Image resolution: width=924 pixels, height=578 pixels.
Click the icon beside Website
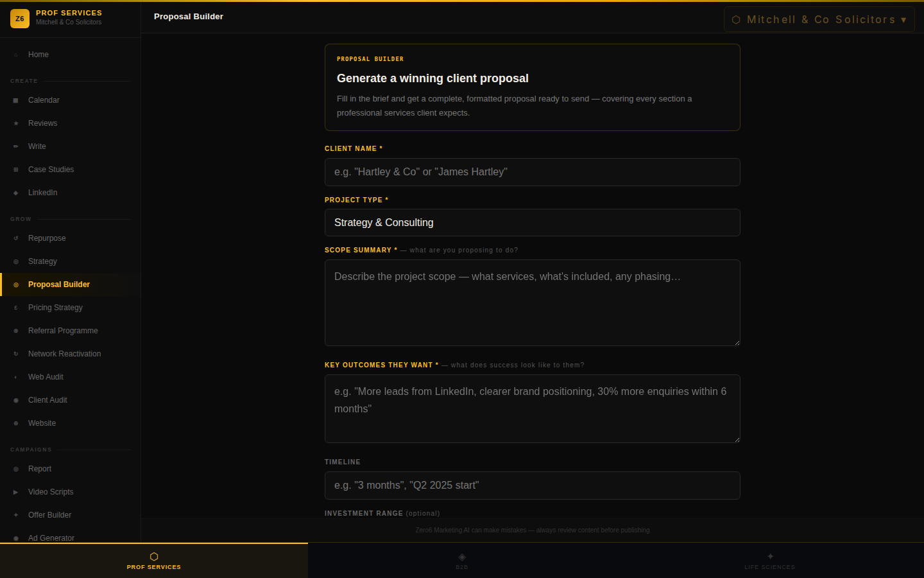point(16,423)
